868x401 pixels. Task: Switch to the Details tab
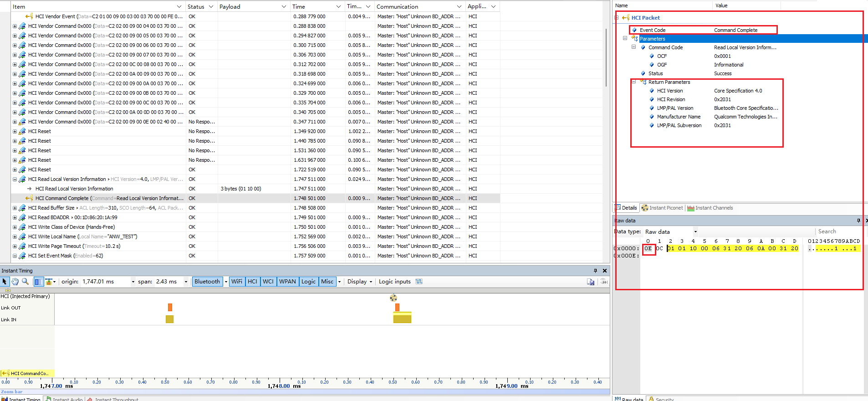(x=626, y=208)
